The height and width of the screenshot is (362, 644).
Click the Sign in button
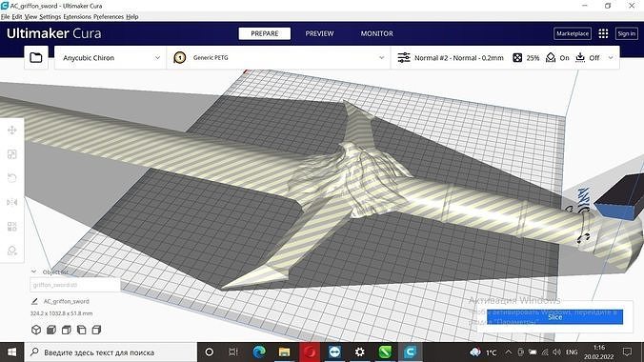point(626,33)
